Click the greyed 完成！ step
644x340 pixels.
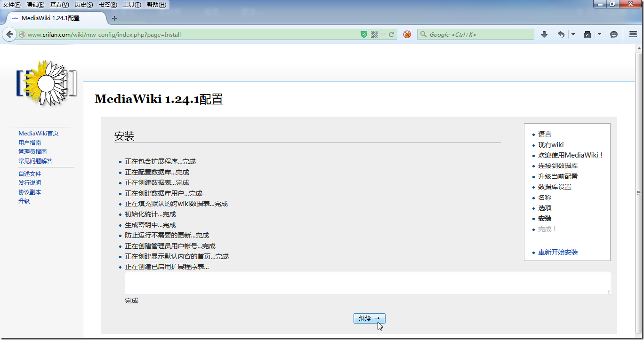click(548, 229)
